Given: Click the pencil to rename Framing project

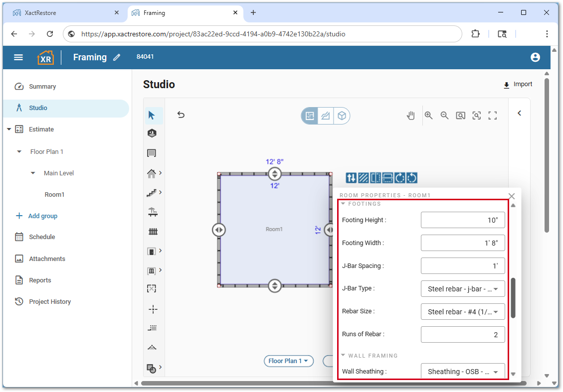Looking at the screenshot, I should (x=117, y=57).
